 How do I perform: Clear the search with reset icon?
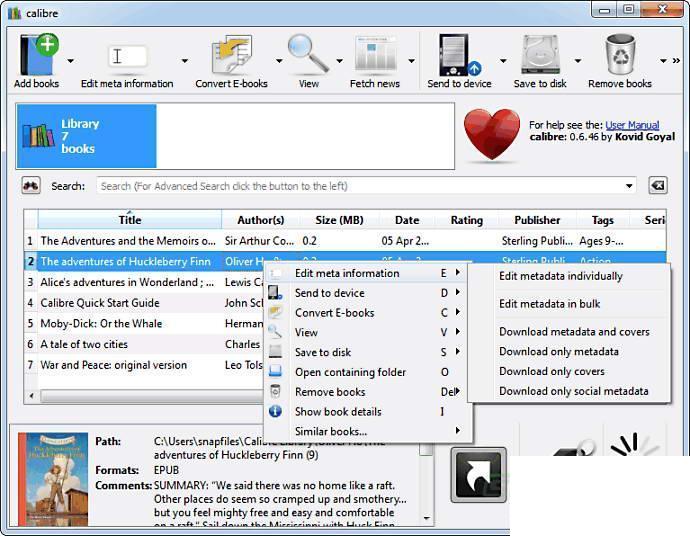coord(658,186)
